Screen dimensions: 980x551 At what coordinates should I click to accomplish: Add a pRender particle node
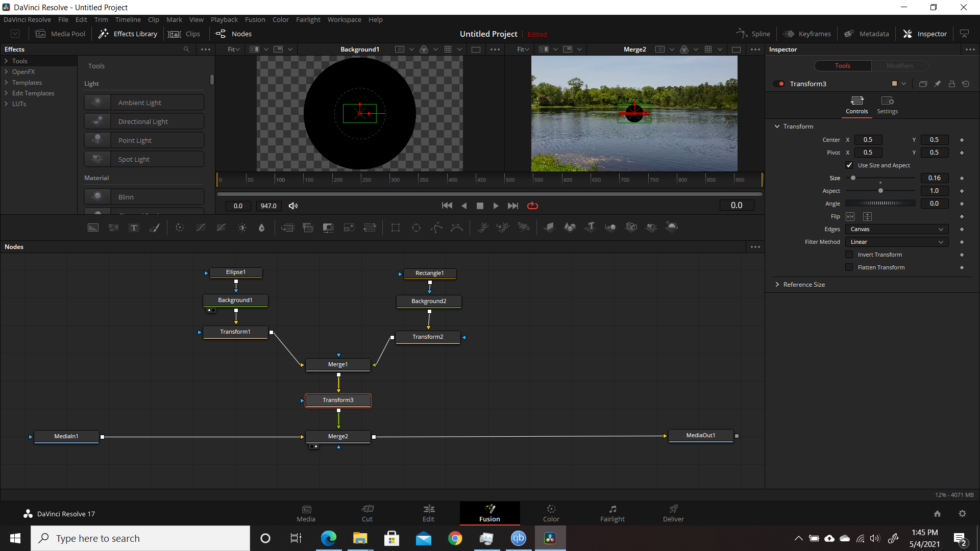click(x=524, y=228)
